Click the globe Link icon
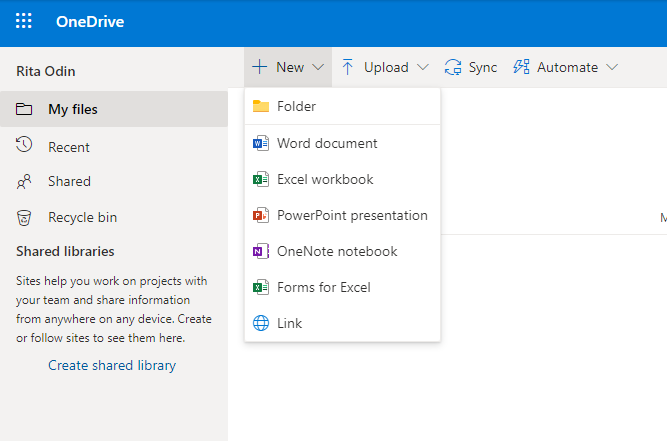 [x=261, y=323]
